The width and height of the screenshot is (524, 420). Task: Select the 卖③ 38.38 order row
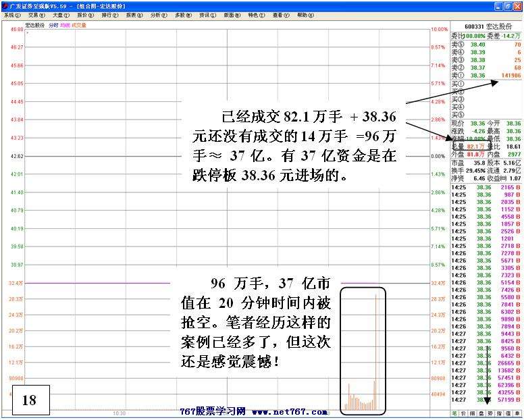click(x=486, y=60)
